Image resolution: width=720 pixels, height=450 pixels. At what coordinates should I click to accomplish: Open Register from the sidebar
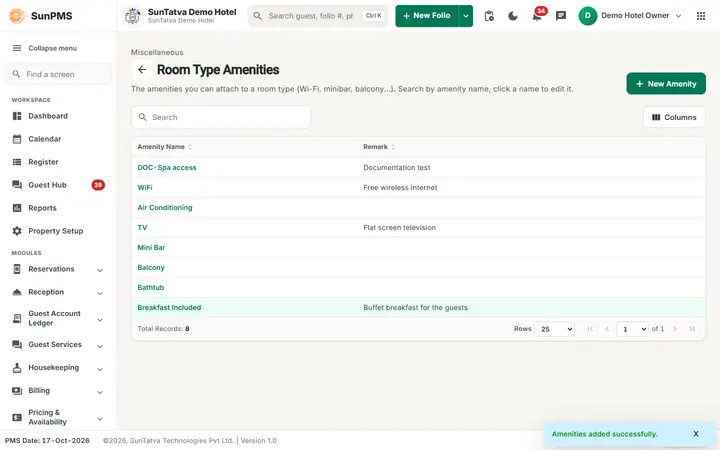[43, 162]
